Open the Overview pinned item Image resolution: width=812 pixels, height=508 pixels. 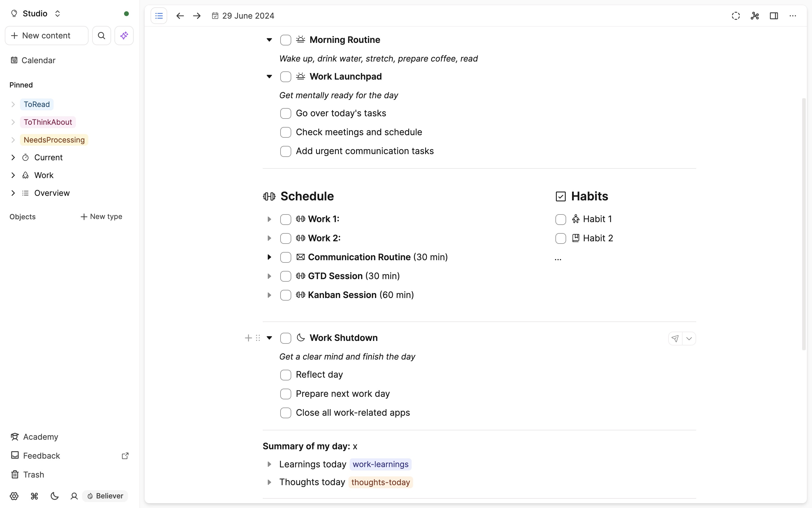pos(52,193)
